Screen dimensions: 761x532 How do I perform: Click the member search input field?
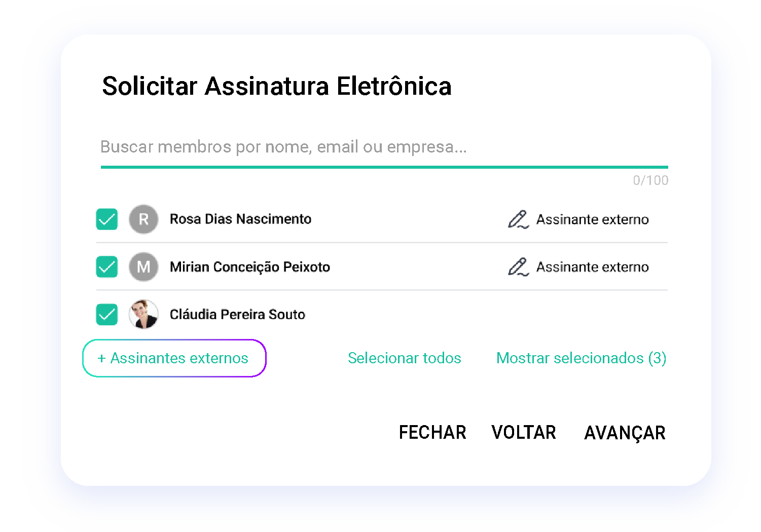click(384, 147)
